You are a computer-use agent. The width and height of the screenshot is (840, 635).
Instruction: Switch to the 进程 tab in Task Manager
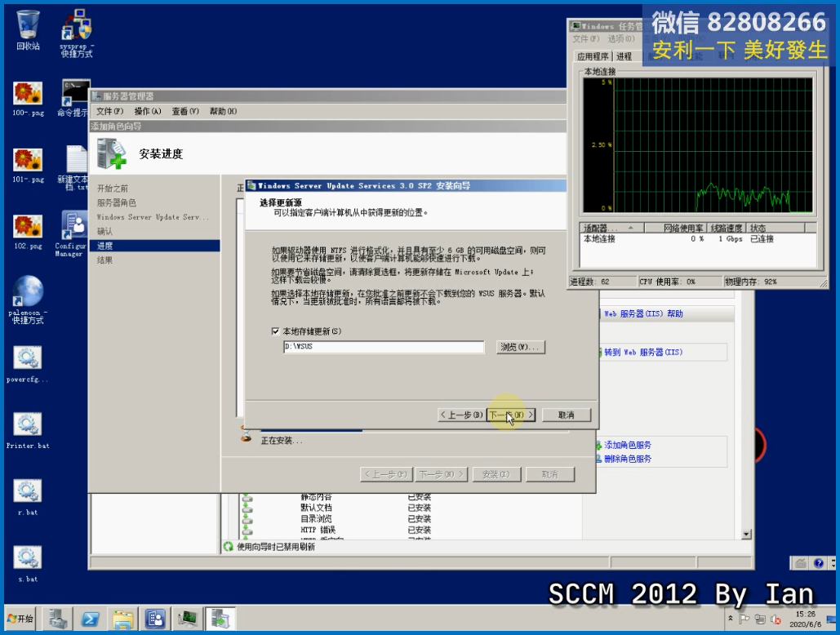(624, 56)
